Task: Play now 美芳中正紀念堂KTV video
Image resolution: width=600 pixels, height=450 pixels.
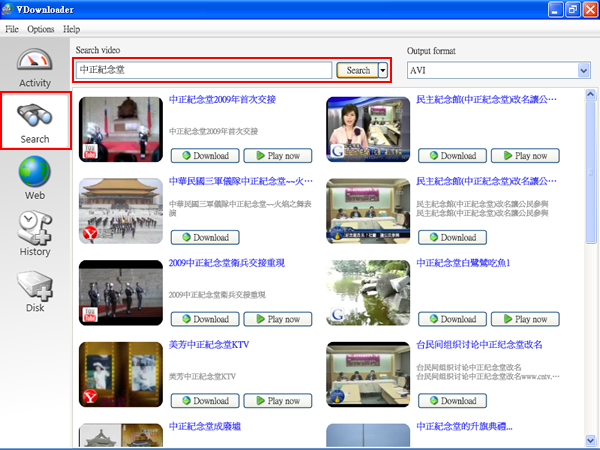Action: point(278,401)
